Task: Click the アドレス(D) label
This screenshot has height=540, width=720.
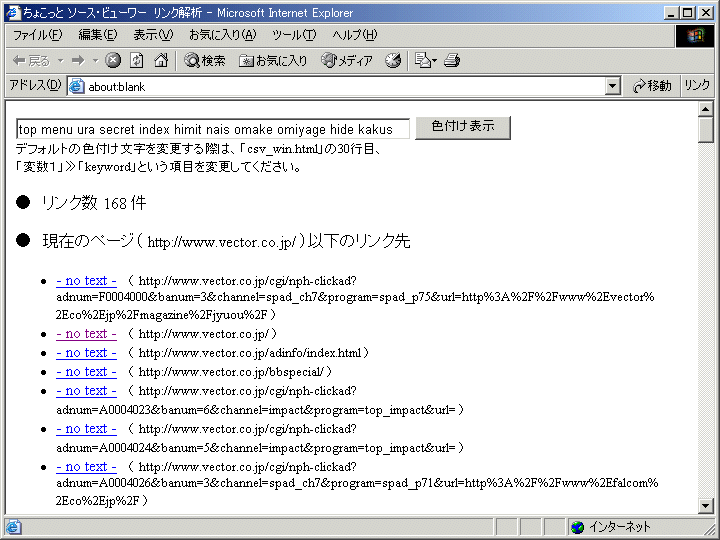Action: 35,85
